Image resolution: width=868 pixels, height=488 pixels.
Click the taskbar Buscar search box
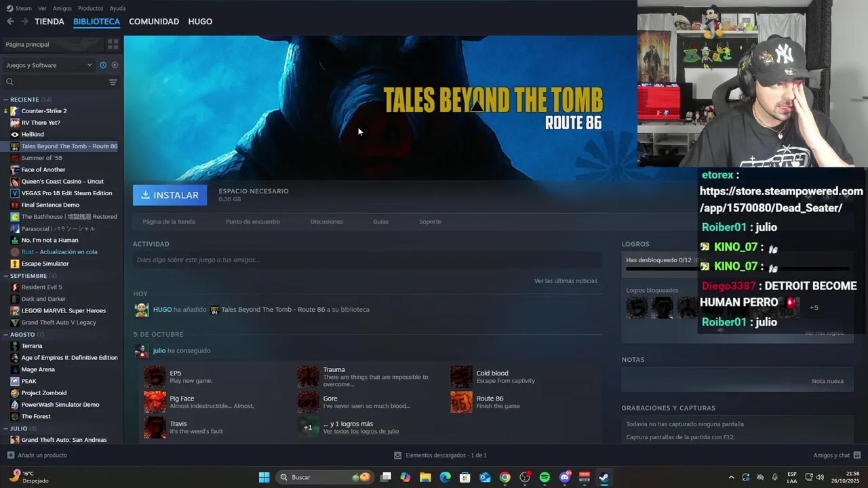325,477
